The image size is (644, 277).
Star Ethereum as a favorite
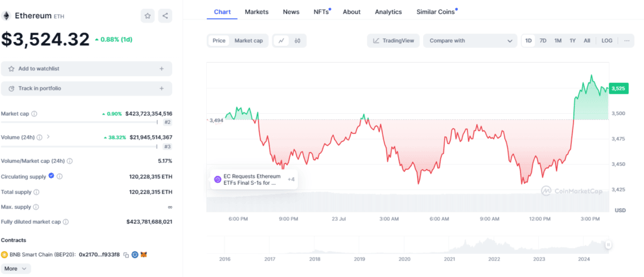coord(147,16)
